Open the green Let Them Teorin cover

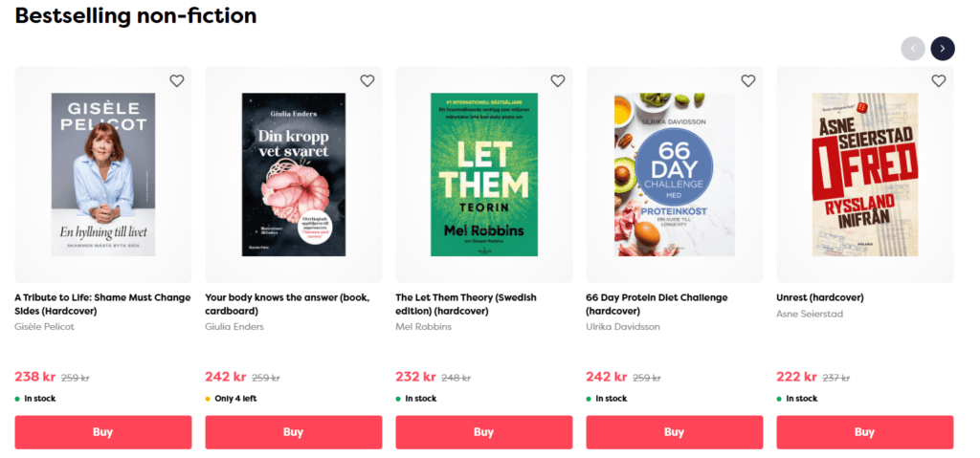point(483,174)
